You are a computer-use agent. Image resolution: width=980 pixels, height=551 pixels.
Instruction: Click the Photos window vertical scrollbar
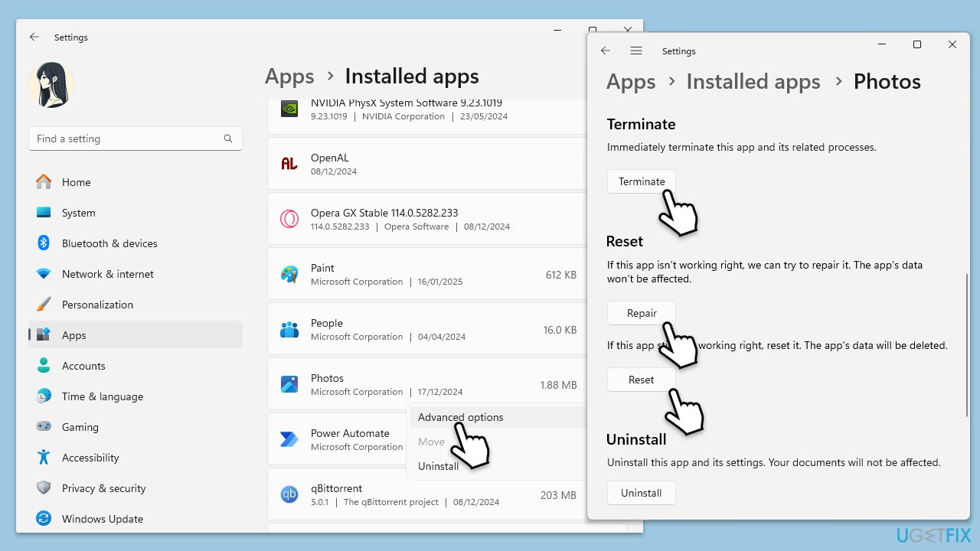tap(966, 344)
